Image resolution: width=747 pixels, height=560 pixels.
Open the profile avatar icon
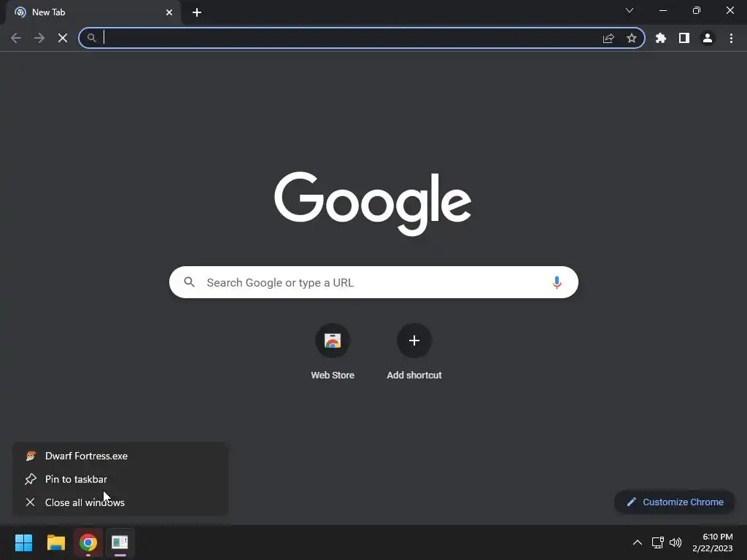708,38
